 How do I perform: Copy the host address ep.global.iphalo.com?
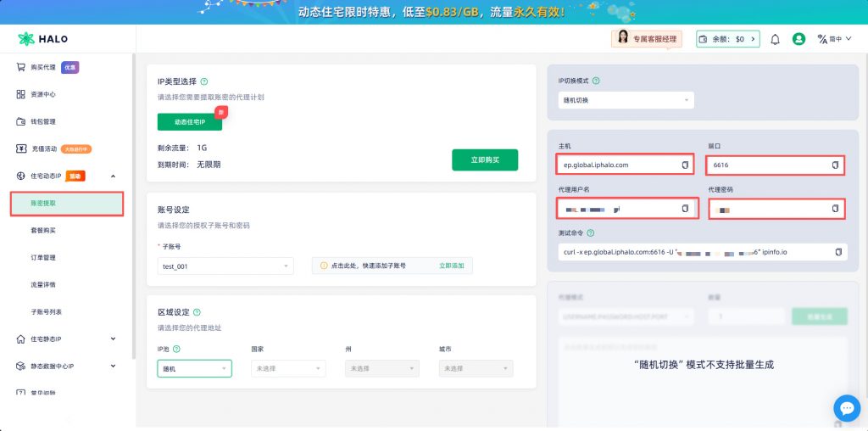click(x=685, y=165)
